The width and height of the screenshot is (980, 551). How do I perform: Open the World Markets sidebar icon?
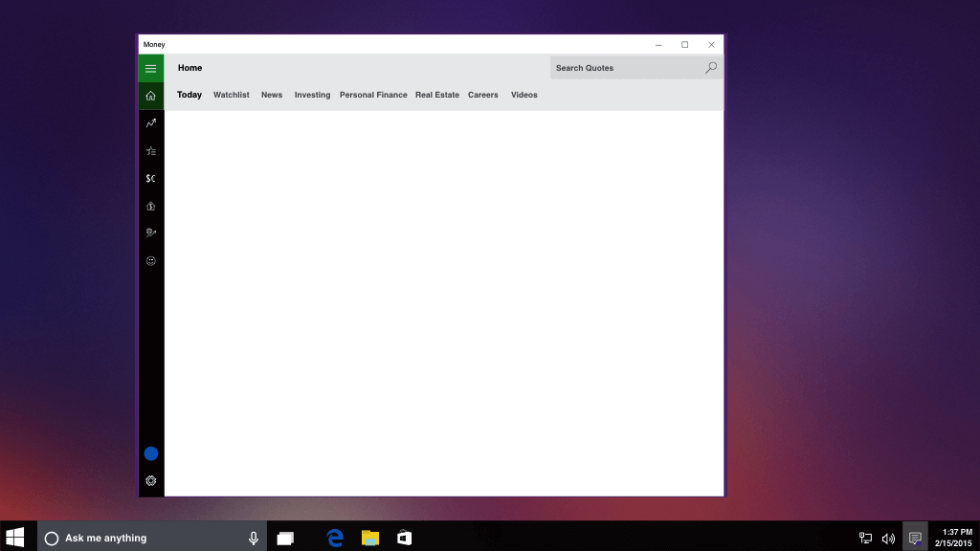150,233
